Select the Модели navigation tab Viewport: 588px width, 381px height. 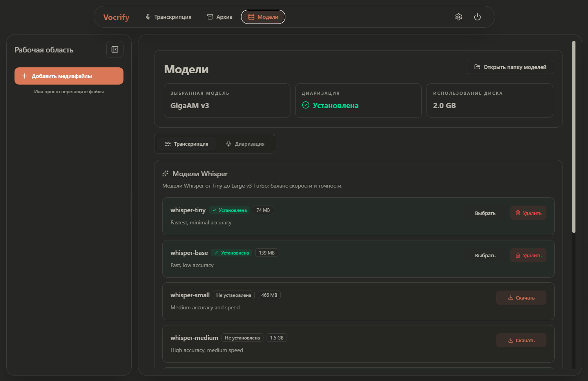(x=263, y=17)
